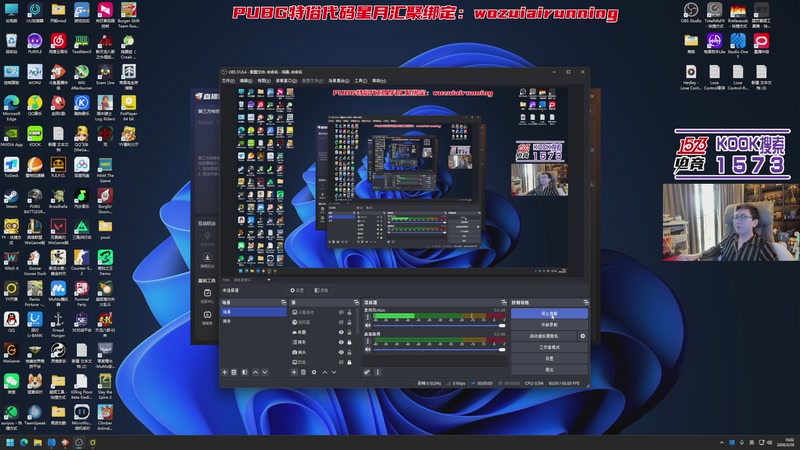The height and width of the screenshot is (450, 800).
Task: Toggle visibility eye of the 浏览器 source
Action: 341,322
